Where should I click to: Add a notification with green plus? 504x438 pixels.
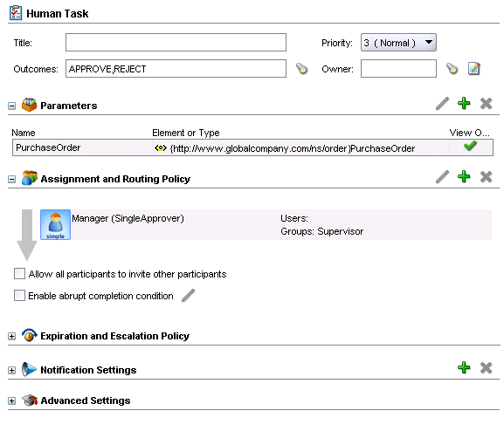pyautogui.click(x=464, y=367)
